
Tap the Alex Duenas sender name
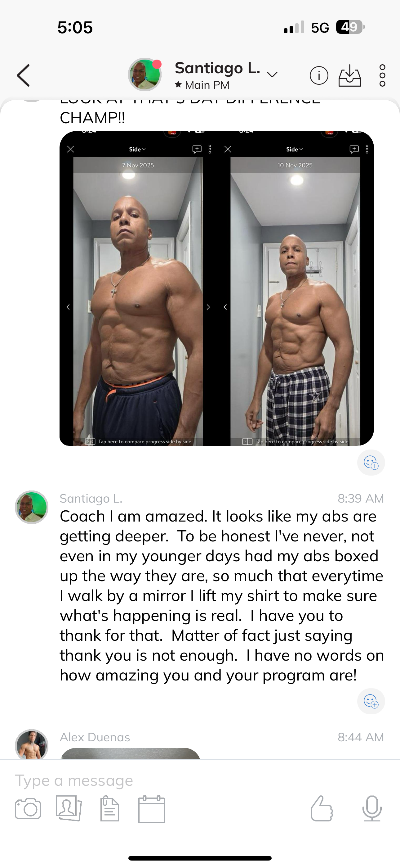point(95,737)
